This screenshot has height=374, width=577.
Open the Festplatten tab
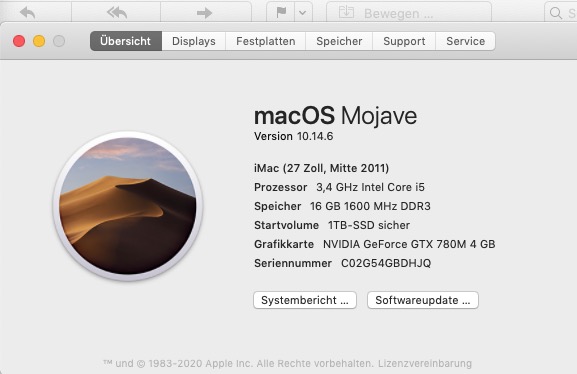(266, 41)
